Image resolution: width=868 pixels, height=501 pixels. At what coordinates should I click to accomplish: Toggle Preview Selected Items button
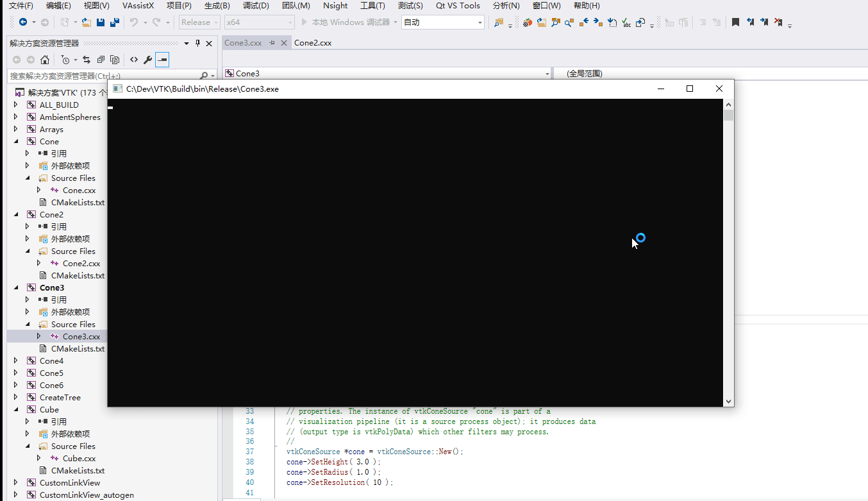(162, 60)
